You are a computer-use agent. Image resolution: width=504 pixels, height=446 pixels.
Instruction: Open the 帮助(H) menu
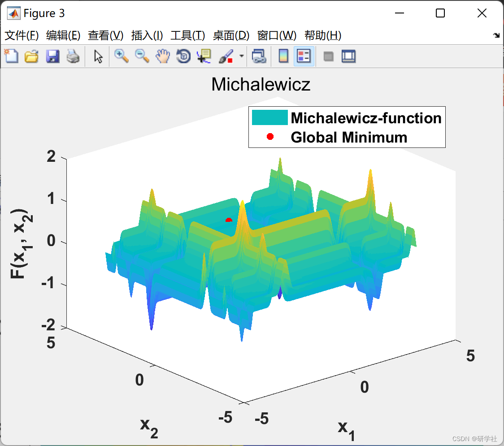point(323,35)
